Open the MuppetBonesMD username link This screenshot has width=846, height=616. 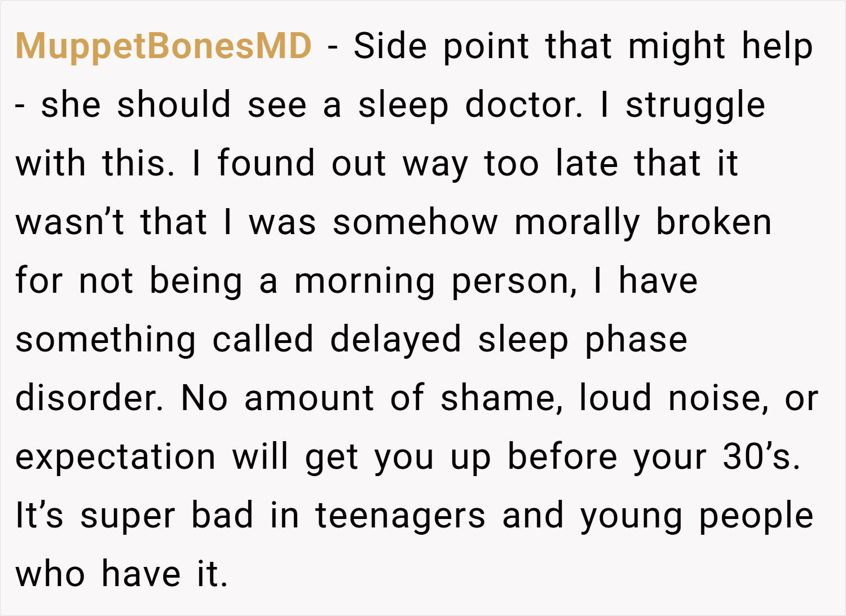(164, 46)
